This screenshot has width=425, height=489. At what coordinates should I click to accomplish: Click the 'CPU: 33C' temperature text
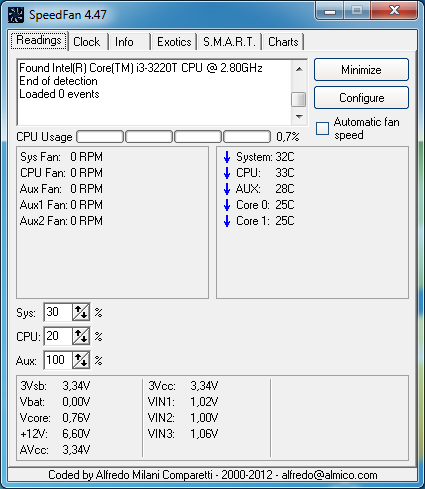click(x=265, y=173)
